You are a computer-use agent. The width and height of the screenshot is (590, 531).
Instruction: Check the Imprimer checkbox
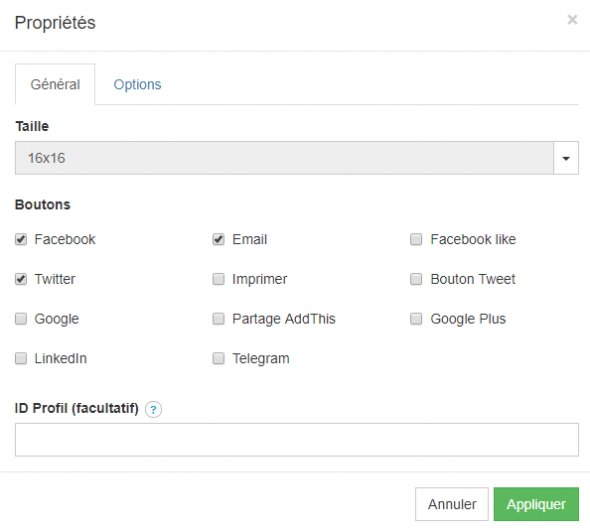tap(219, 279)
